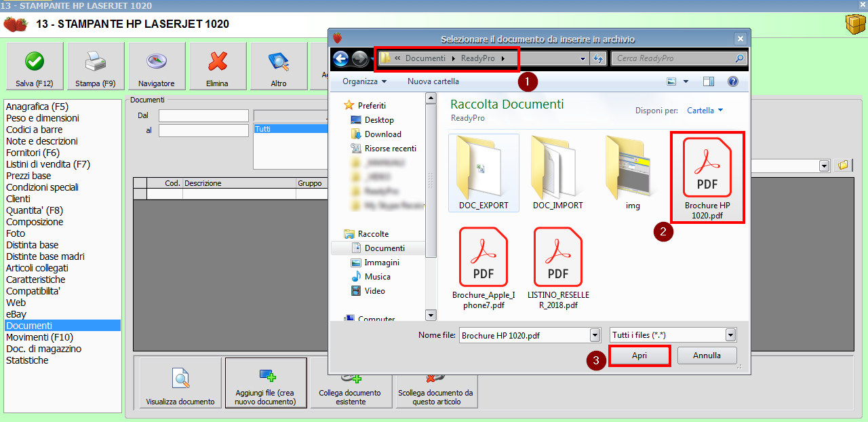
Task: Click the Annulla button
Action: [x=707, y=356]
